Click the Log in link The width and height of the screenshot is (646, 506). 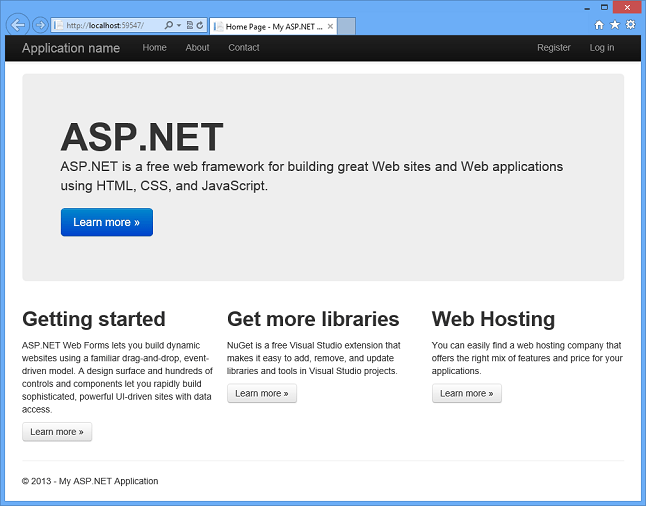coord(602,48)
